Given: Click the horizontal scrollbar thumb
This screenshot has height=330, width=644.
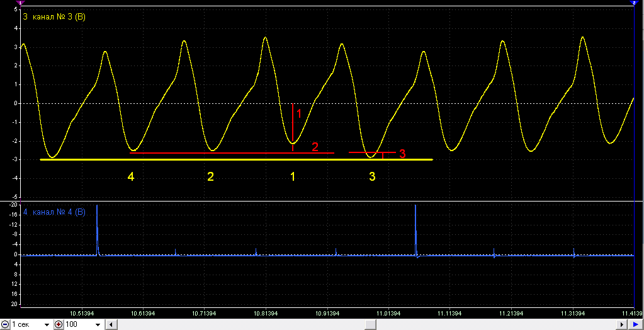Looking at the screenshot, I should pos(370,325).
